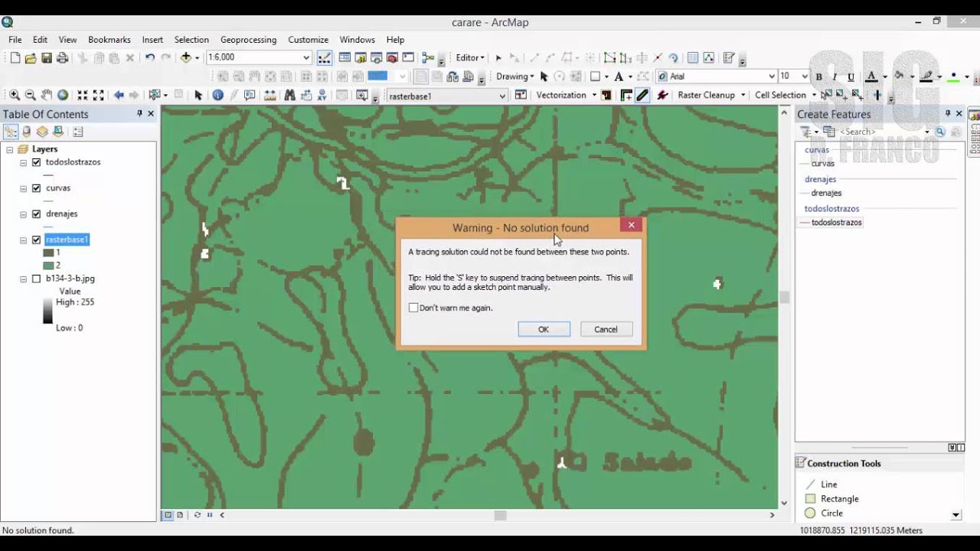Select the todoslostrazos feature template
980x551 pixels.
(x=831, y=223)
